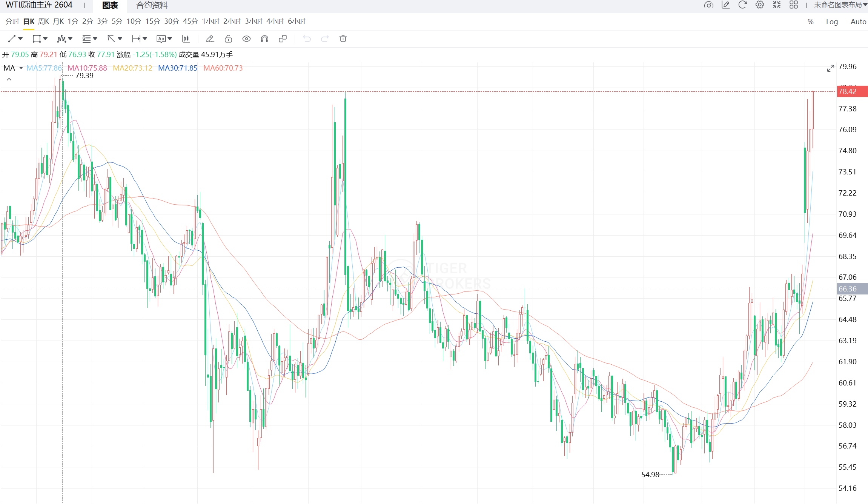
Task: Select the trend line drawing tool
Action: 12,39
